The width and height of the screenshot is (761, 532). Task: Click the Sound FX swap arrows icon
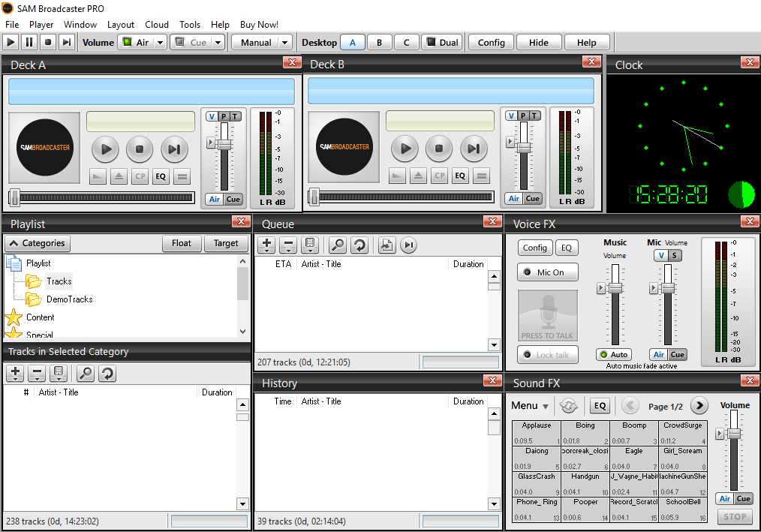(x=569, y=405)
